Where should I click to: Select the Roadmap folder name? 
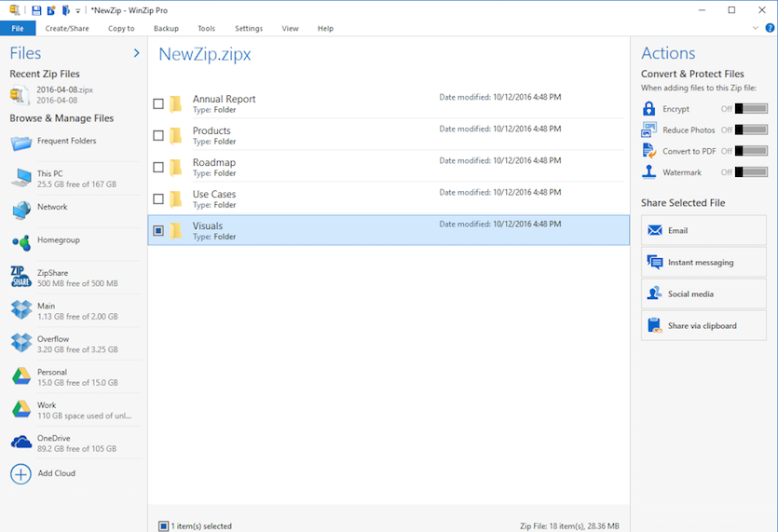coord(214,162)
